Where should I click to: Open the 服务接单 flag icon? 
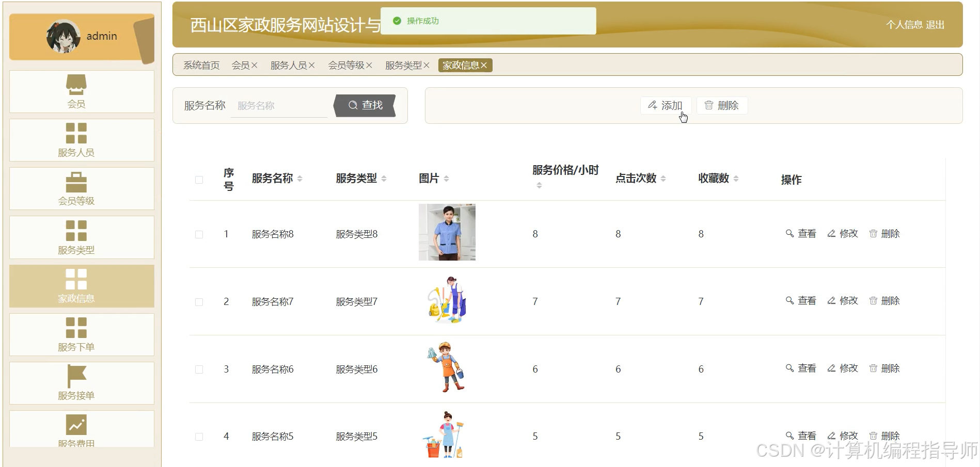click(x=76, y=376)
